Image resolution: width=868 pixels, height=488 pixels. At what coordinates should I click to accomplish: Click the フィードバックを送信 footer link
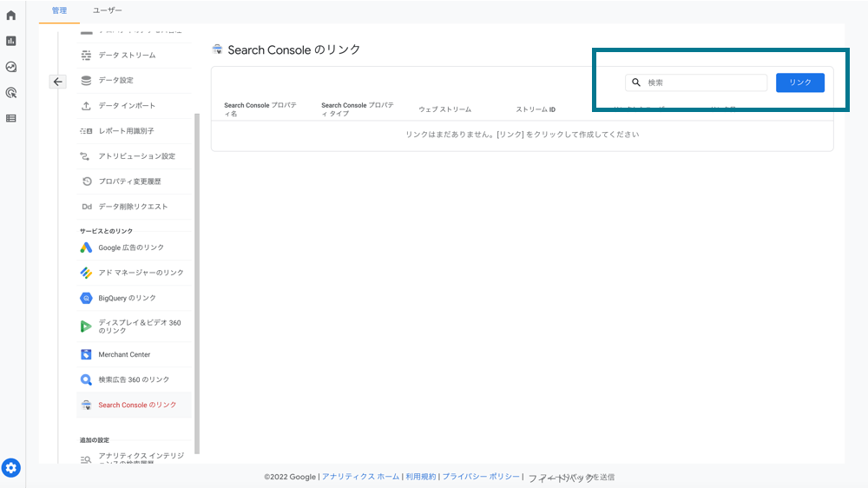coord(571,478)
